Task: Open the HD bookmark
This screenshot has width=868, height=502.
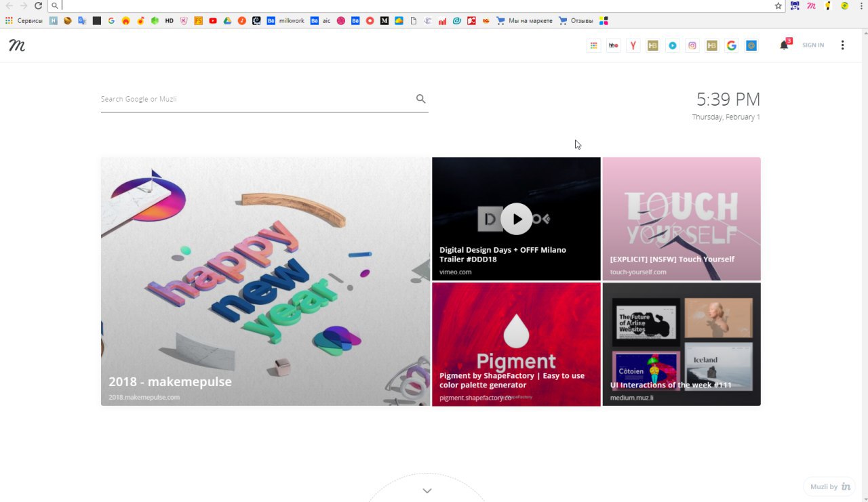Action: pyautogui.click(x=170, y=21)
